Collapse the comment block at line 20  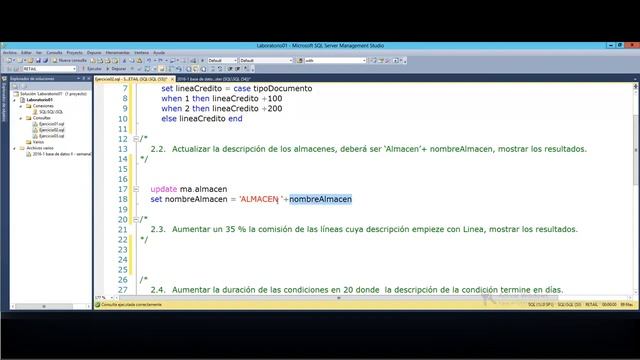[136, 219]
